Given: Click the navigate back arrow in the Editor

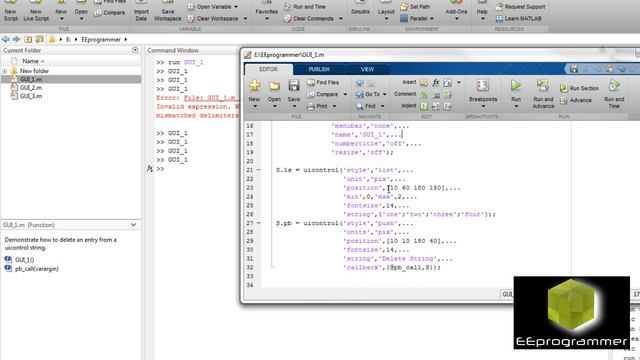Looking at the screenshot, I should (360, 82).
